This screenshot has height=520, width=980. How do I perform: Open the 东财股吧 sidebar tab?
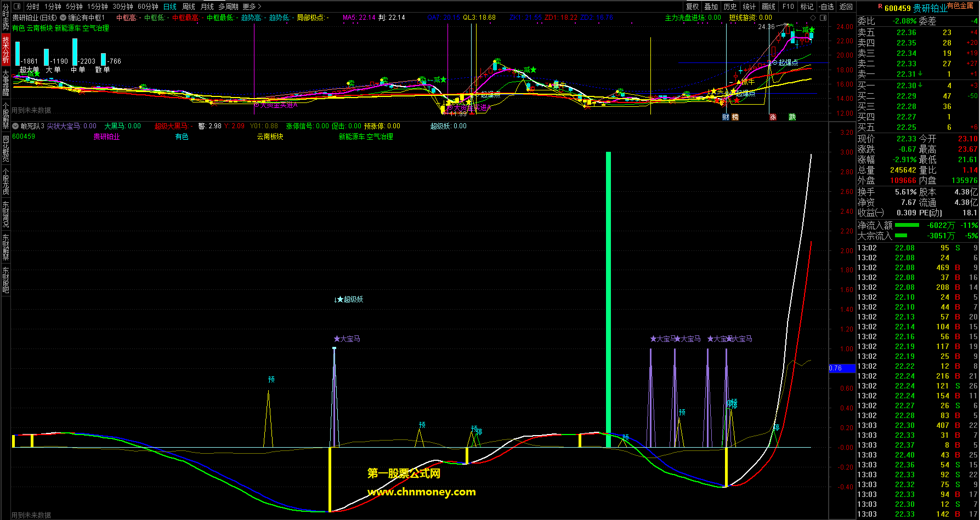(5, 280)
